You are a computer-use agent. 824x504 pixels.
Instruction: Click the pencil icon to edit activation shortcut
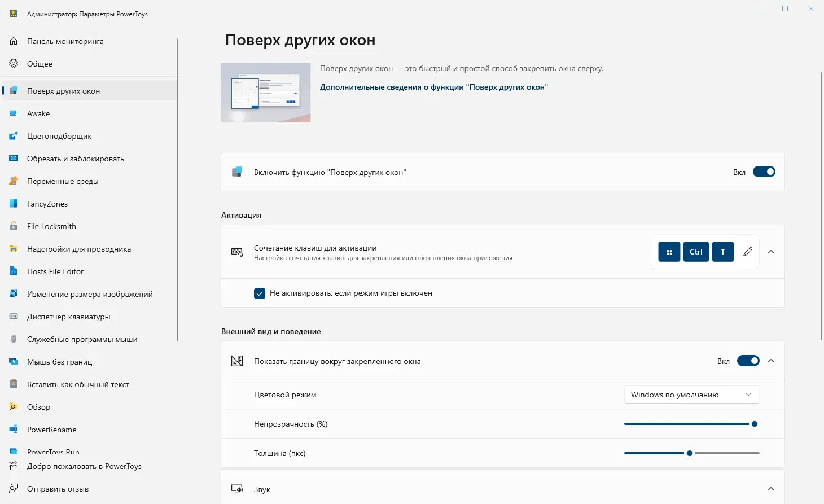click(748, 252)
